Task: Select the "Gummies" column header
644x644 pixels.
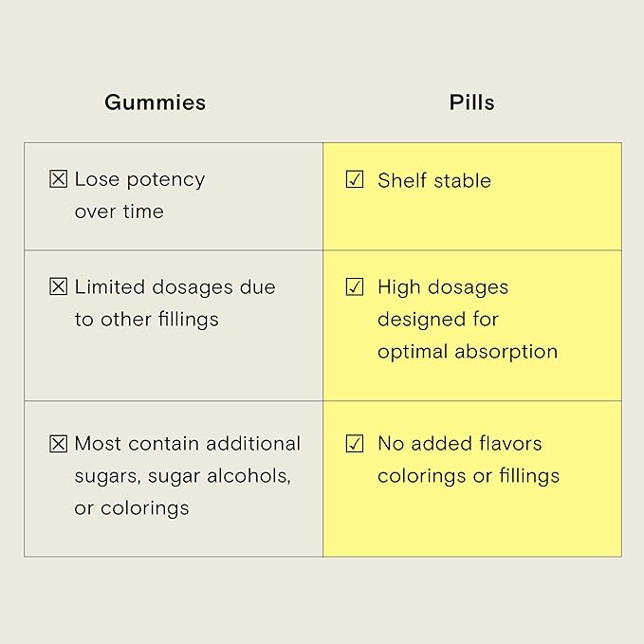Action: pyautogui.click(x=155, y=102)
